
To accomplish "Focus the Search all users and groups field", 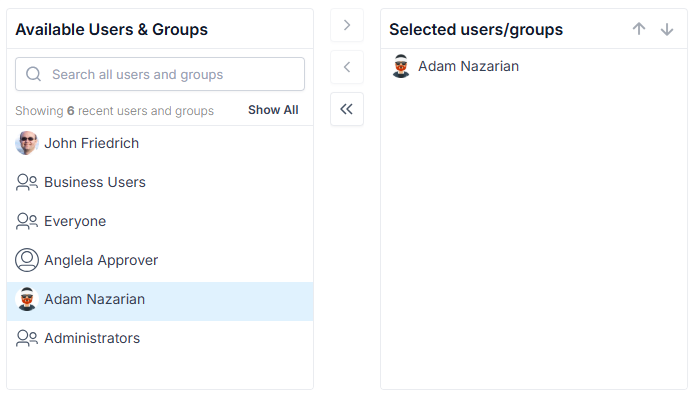I will click(x=160, y=74).
